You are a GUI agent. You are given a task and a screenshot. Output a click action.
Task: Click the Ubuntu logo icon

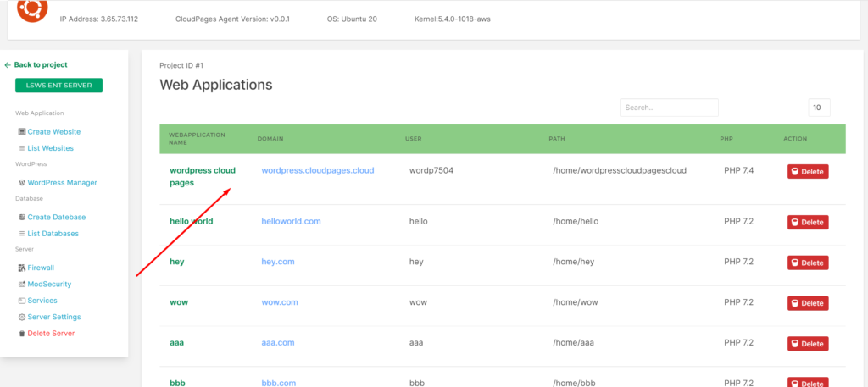coord(32,10)
